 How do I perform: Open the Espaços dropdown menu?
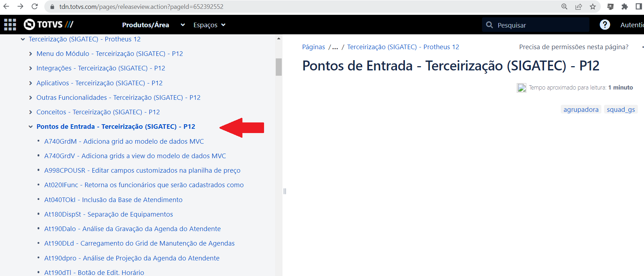pos(209,25)
